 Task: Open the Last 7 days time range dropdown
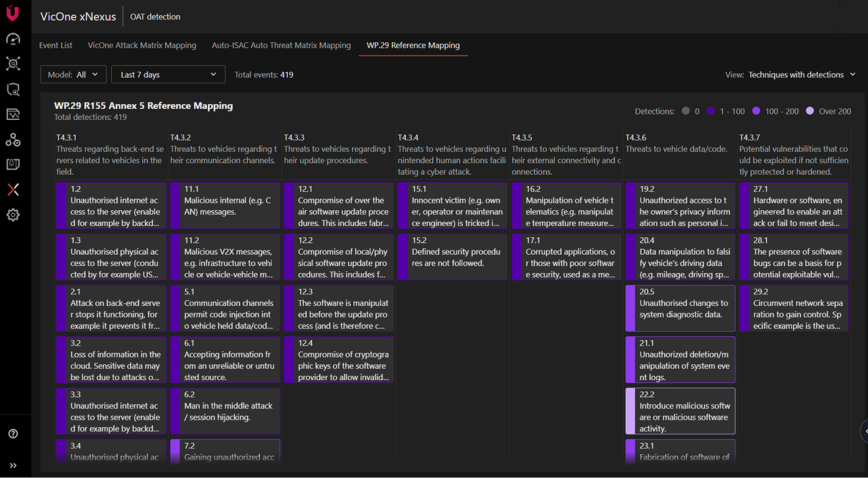[168, 75]
